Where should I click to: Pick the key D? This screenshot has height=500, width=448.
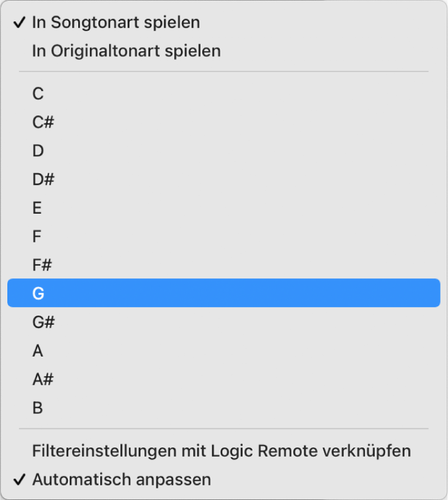coord(38,151)
